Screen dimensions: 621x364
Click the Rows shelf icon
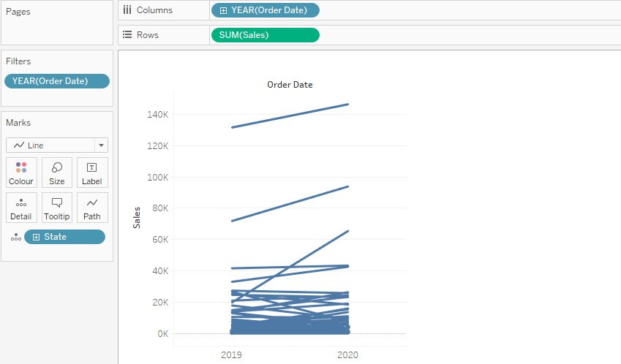(127, 34)
